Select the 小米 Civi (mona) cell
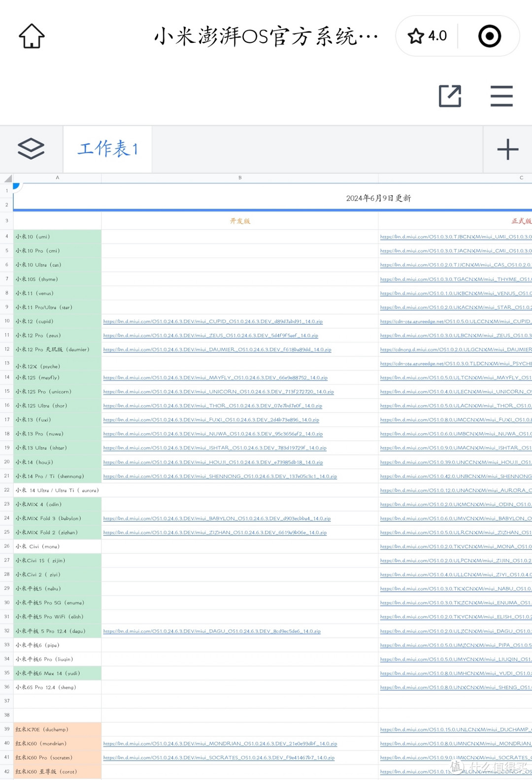The width and height of the screenshot is (532, 780). coord(57,546)
